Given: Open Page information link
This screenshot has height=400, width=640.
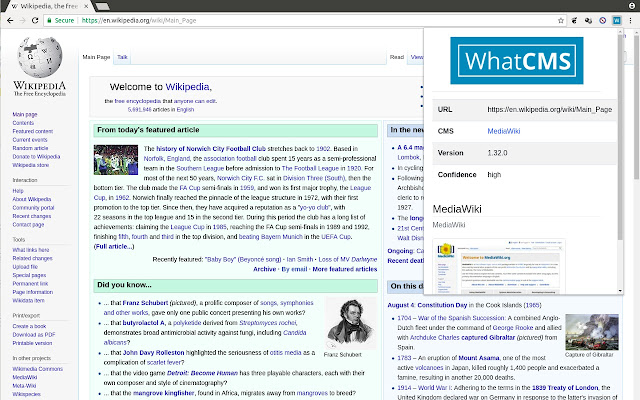Looking at the screenshot, I should [33, 292].
